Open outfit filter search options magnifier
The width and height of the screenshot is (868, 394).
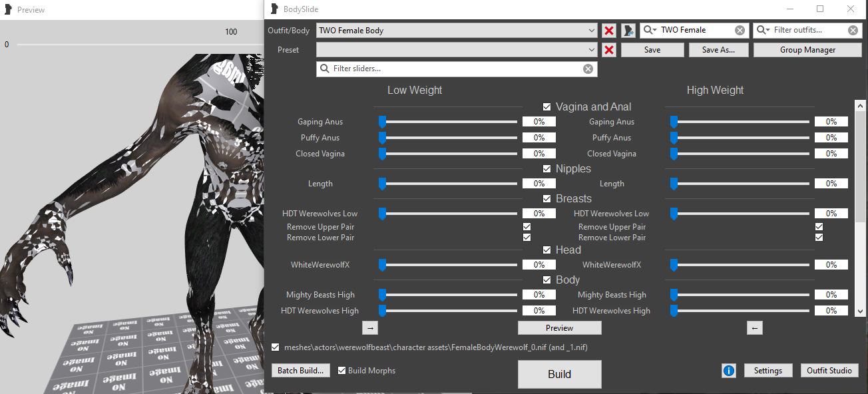[x=763, y=31]
